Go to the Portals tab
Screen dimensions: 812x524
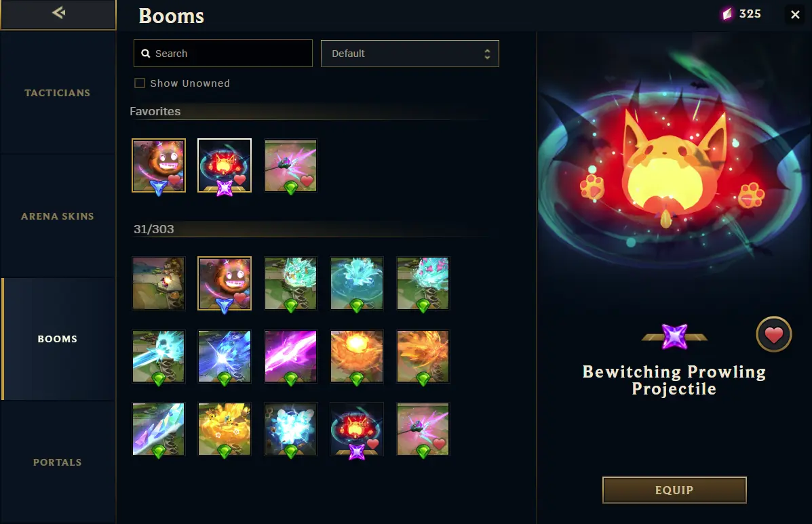click(58, 462)
